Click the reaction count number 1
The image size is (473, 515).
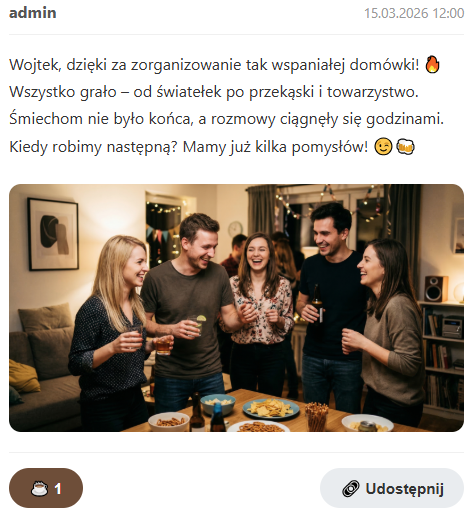[x=58, y=489]
